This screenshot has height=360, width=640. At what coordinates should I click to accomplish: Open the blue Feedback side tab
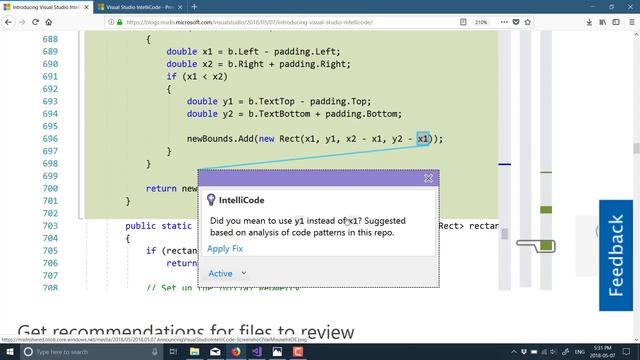[616, 255]
